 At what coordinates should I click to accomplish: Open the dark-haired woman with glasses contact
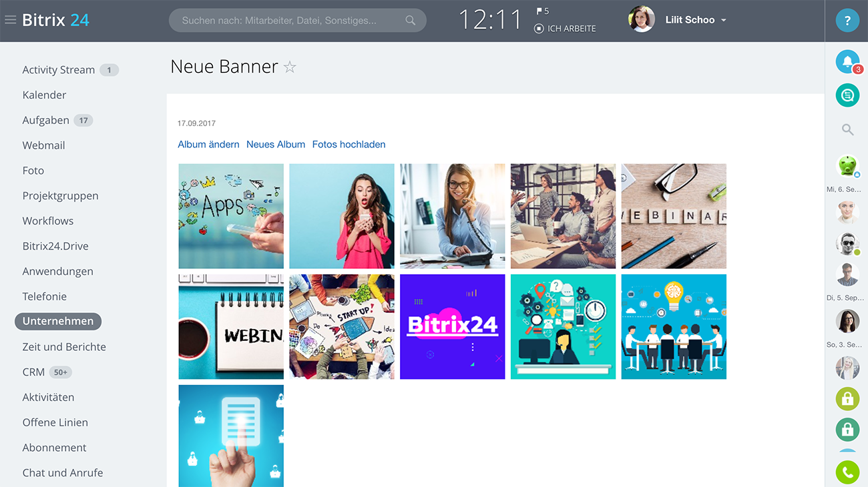[847, 321]
